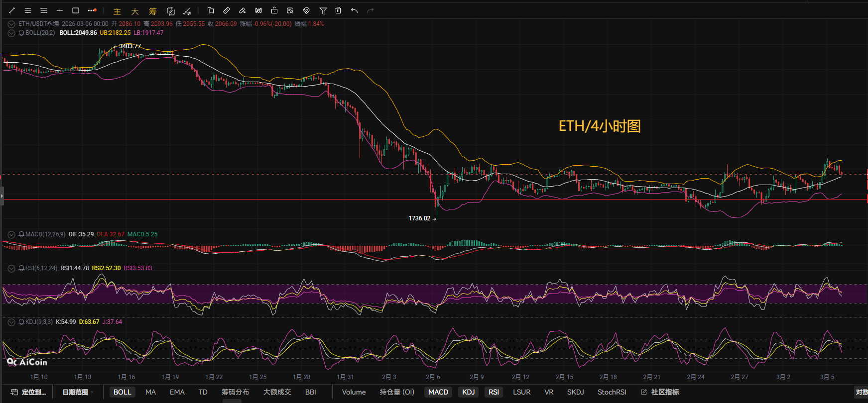Image resolution: width=868 pixels, height=403 pixels.
Task: Click the 定位到 locate button
Action: 29,392
